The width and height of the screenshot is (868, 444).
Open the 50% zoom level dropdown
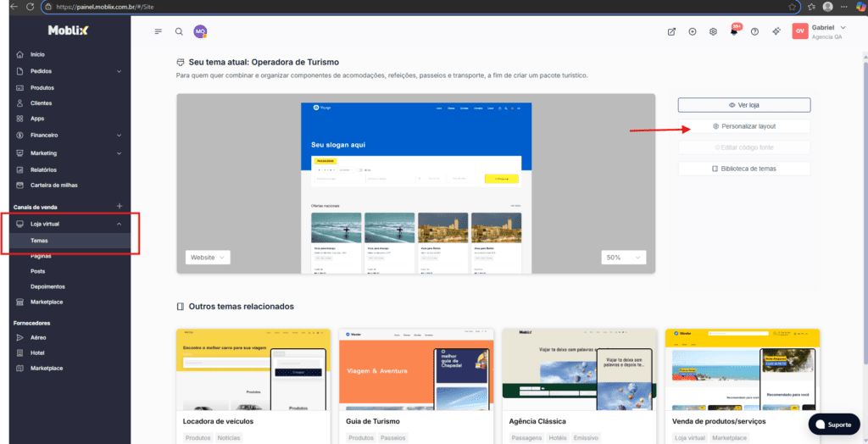[x=624, y=257]
